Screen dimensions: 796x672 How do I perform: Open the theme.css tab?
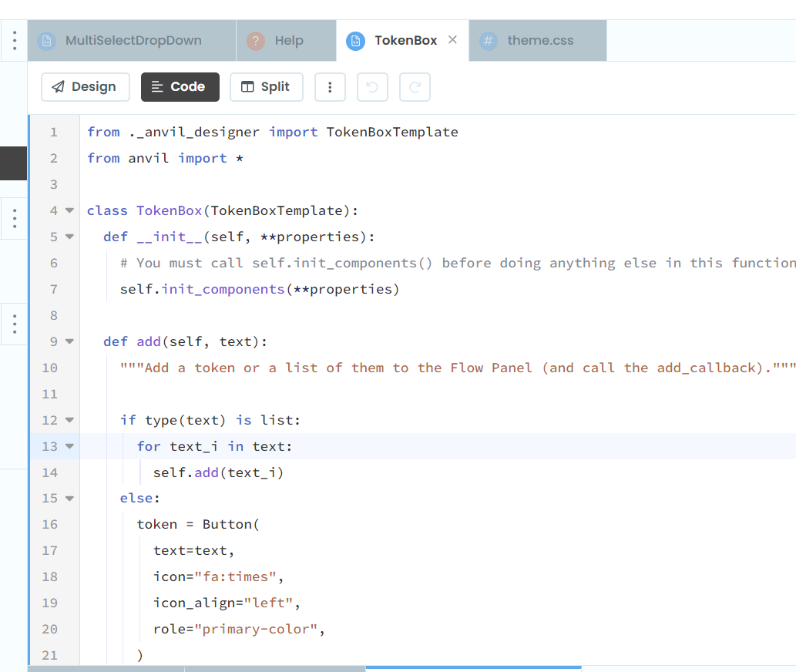540,41
